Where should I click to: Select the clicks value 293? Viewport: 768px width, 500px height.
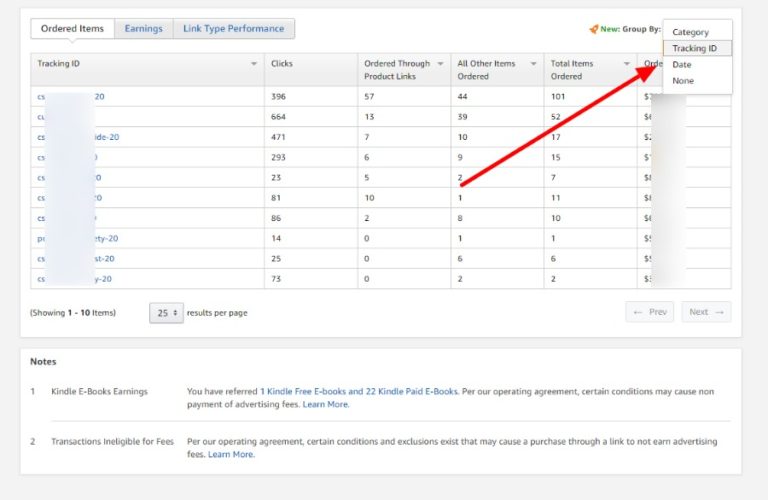[x=278, y=157]
